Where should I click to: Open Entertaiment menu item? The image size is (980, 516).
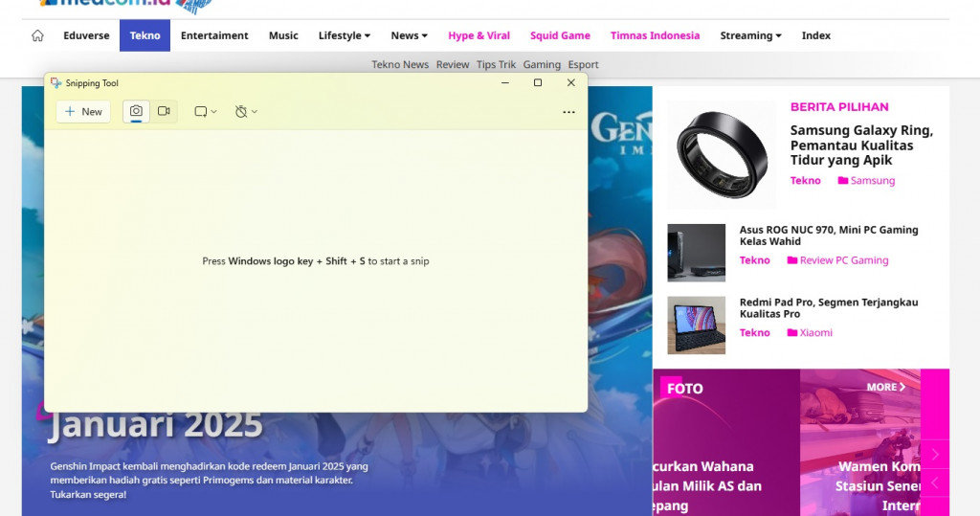tap(214, 35)
